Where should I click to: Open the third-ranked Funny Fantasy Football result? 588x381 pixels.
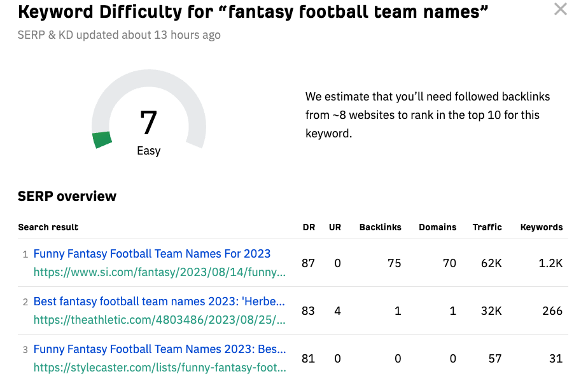tap(159, 349)
